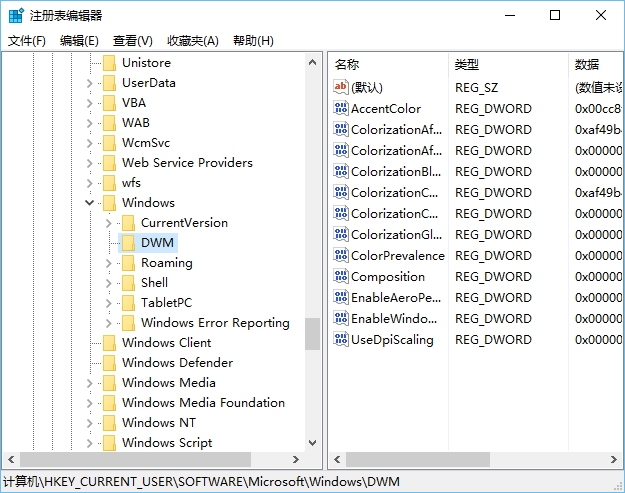Select the WcmSvc tree entry
This screenshot has width=625, height=493.
coord(146,143)
